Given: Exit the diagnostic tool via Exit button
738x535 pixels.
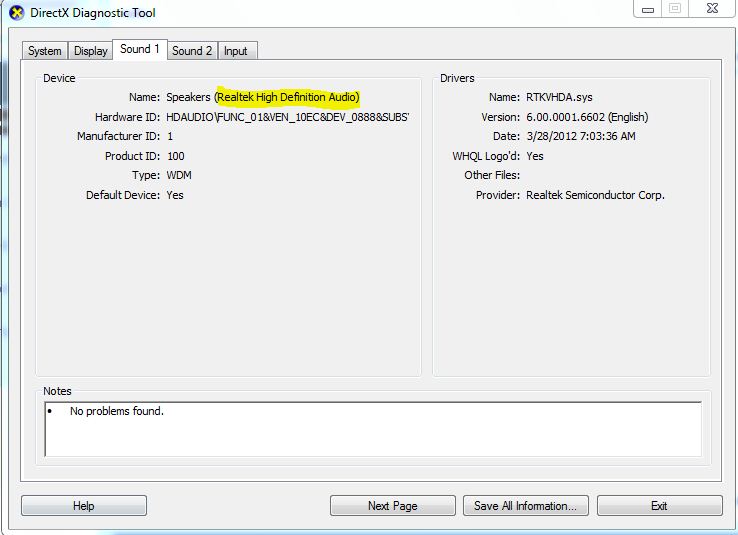Looking at the screenshot, I should tap(659, 506).
